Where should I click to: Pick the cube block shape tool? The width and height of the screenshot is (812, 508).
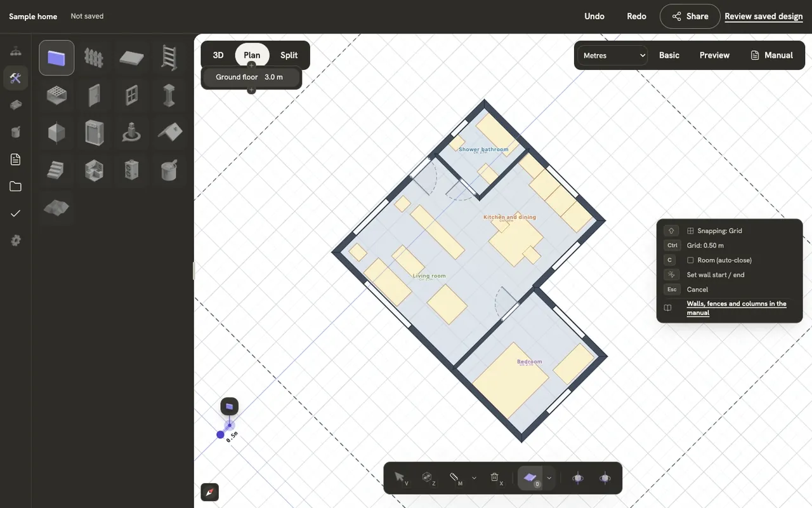click(56, 133)
